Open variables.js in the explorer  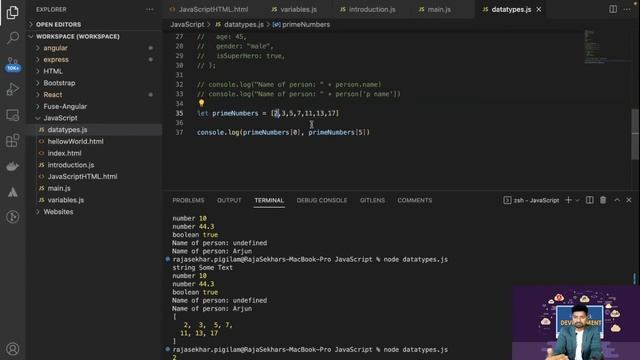(65, 200)
